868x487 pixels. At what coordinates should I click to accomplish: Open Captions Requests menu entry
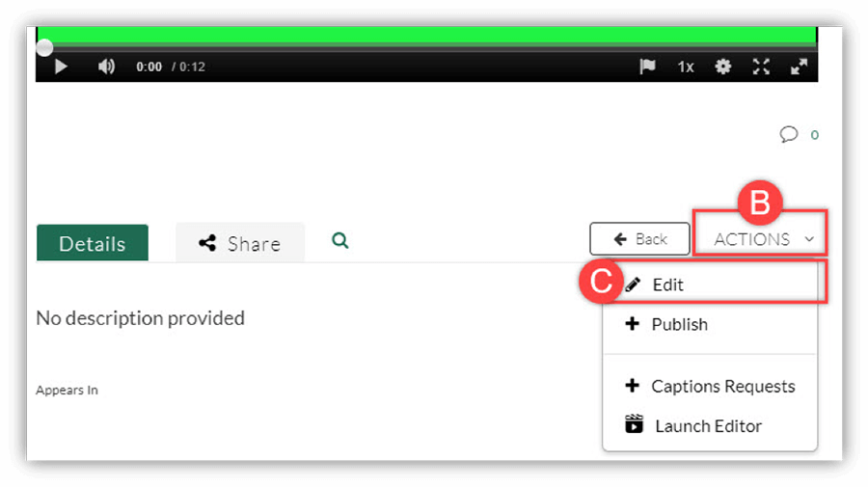pos(710,386)
